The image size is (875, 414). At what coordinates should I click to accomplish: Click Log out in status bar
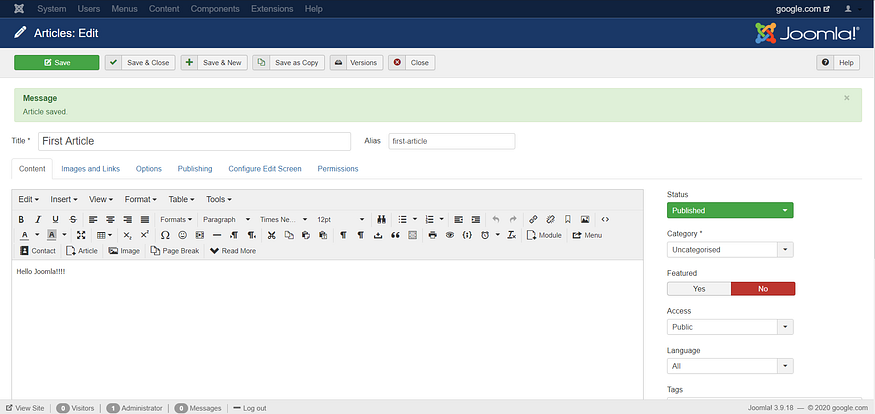point(250,408)
